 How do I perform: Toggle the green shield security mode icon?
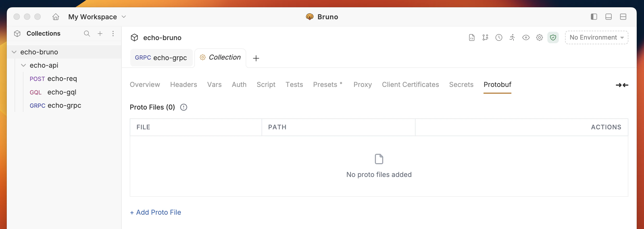[x=553, y=37]
